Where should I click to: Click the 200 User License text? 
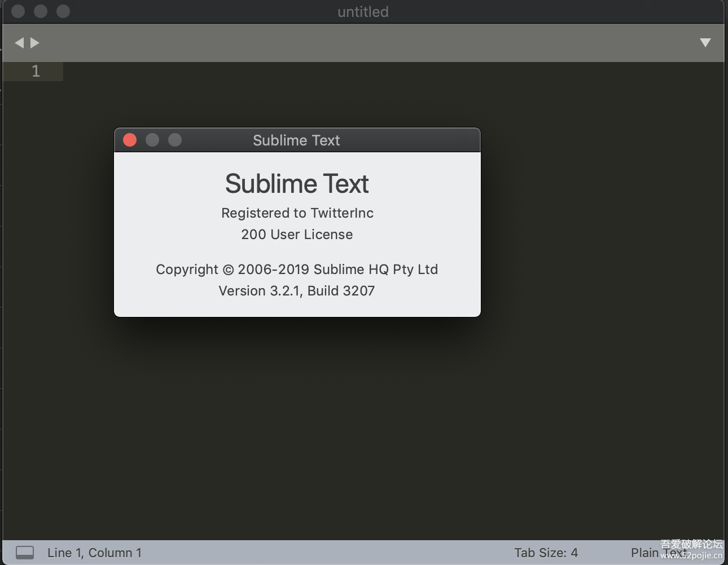coord(297,235)
